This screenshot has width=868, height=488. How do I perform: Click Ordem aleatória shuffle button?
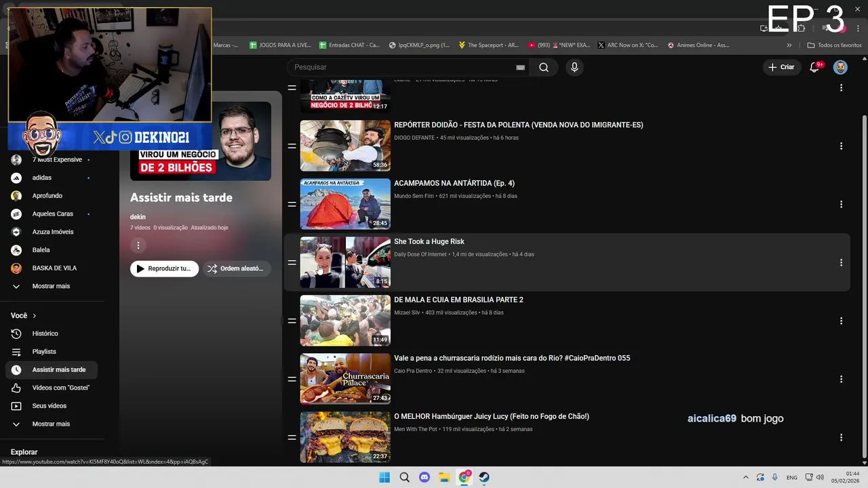[235, 268]
